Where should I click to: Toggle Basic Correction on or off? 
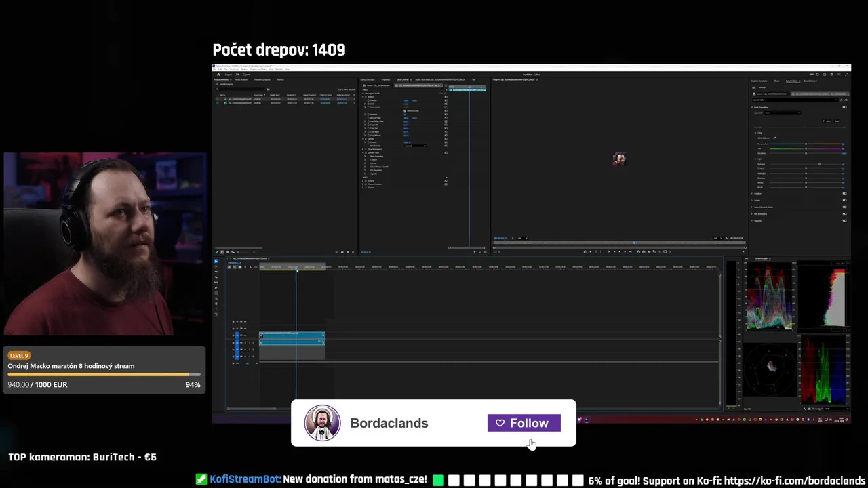pos(844,107)
